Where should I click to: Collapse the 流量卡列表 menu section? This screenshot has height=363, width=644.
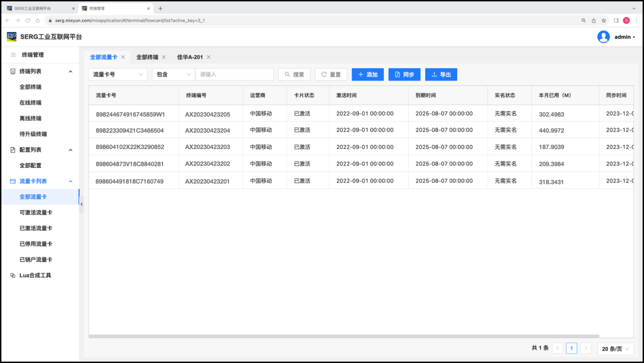tap(71, 181)
